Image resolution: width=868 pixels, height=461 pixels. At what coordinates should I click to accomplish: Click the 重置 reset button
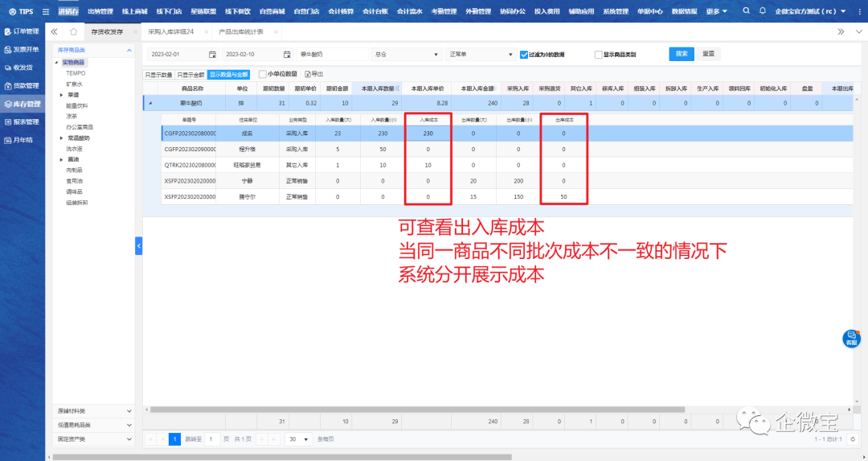[708, 54]
